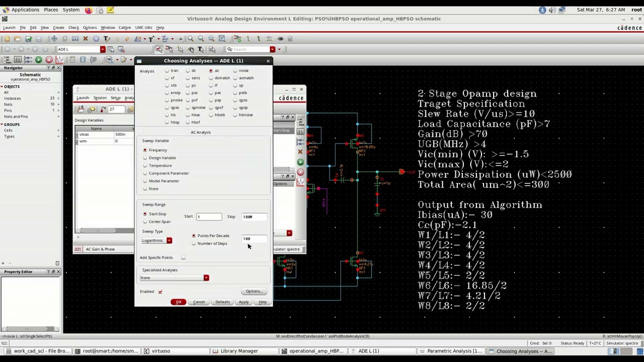Select the noise analysis radio button
This screenshot has width=644, height=362.
pyautogui.click(x=235, y=71)
